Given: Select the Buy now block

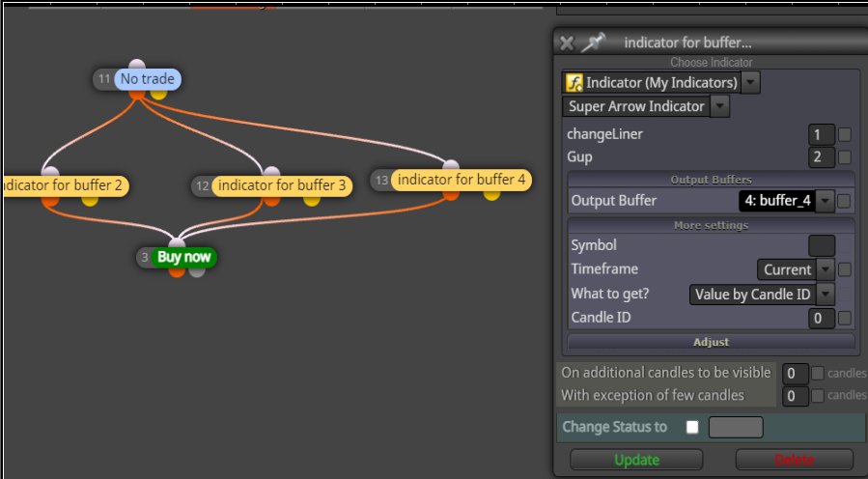Looking at the screenshot, I should [x=183, y=258].
